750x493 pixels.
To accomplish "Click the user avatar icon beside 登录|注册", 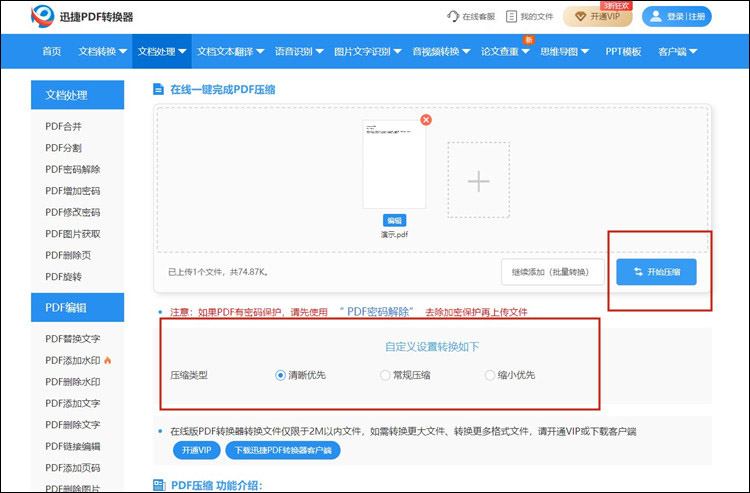I will 656,17.
